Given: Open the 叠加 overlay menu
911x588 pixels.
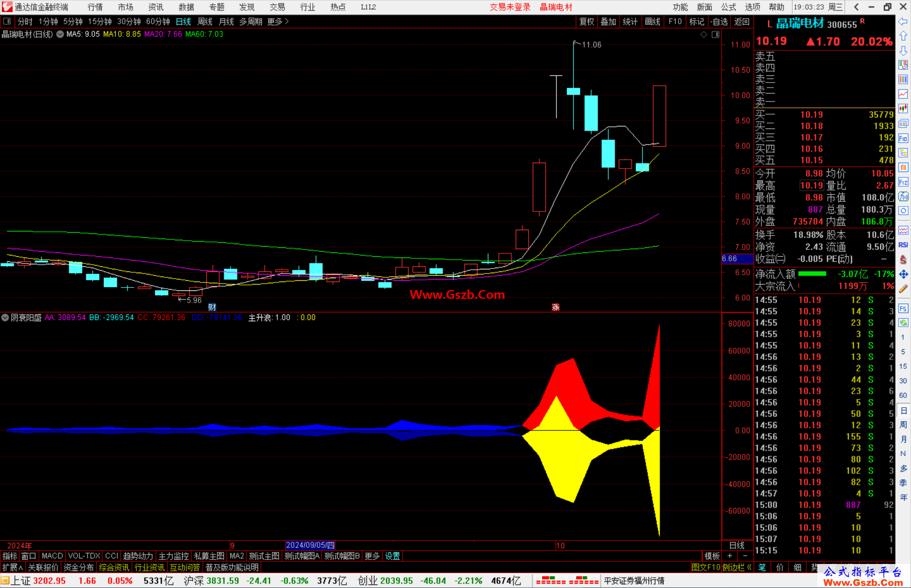Looking at the screenshot, I should pyautogui.click(x=608, y=21).
